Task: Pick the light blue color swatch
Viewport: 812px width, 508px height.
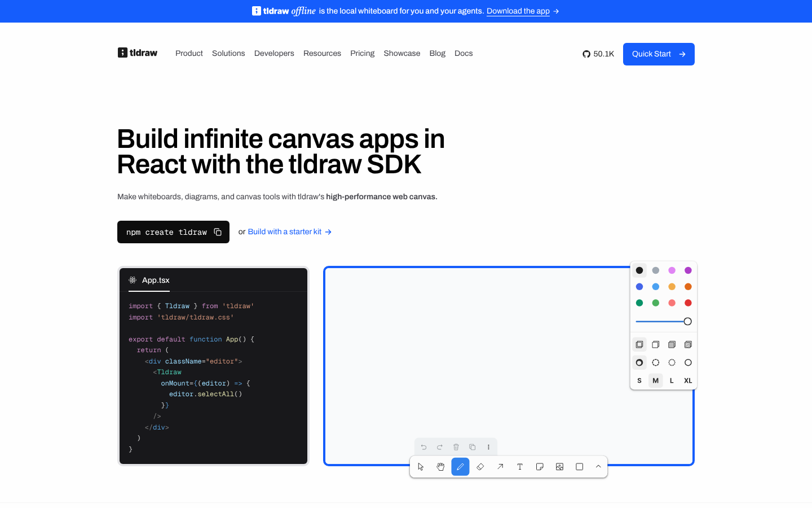Action: [x=656, y=287]
